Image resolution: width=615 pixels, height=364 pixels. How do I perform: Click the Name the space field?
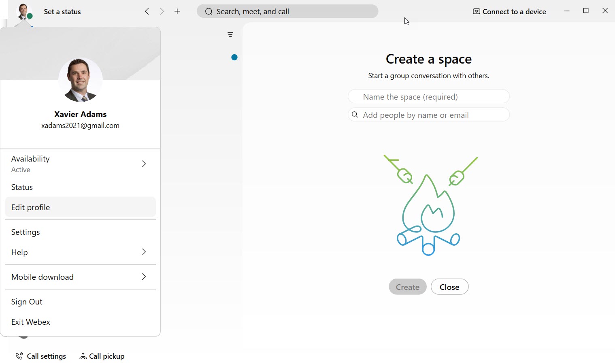[x=428, y=97]
